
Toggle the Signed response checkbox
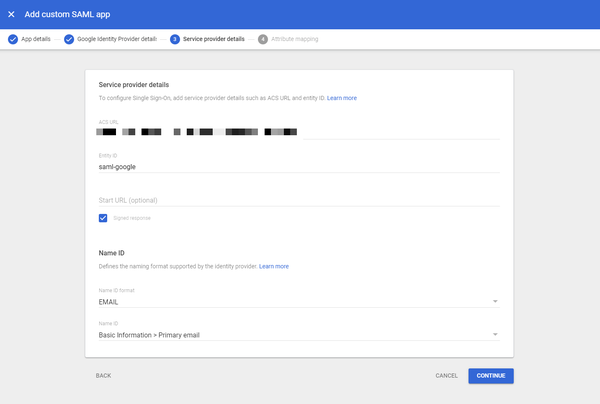click(103, 218)
